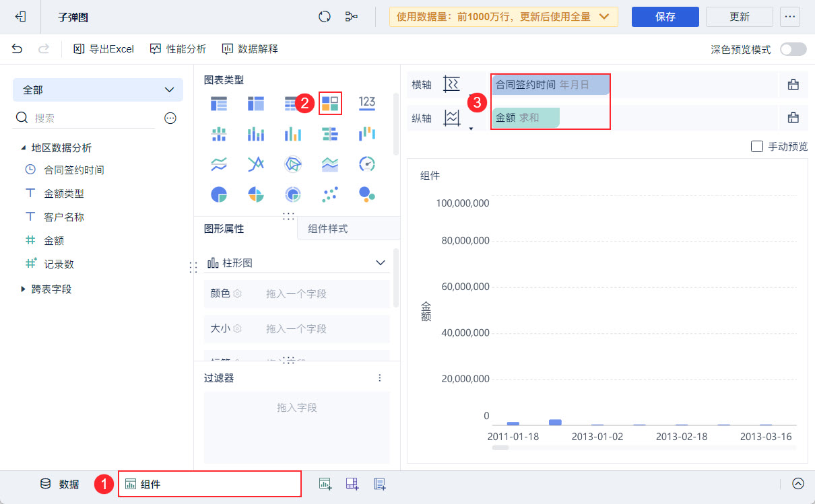815x504 pixels.
Task: Select the 123 KPI card chart type
Action: tap(367, 103)
